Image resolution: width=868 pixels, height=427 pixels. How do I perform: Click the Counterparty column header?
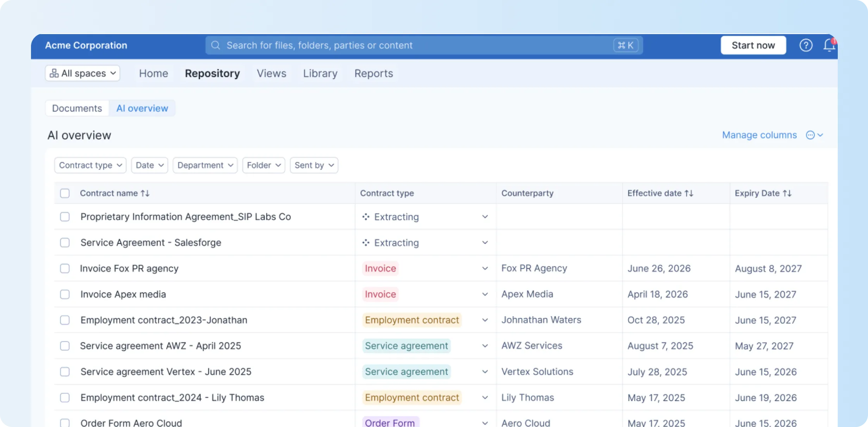(x=527, y=193)
